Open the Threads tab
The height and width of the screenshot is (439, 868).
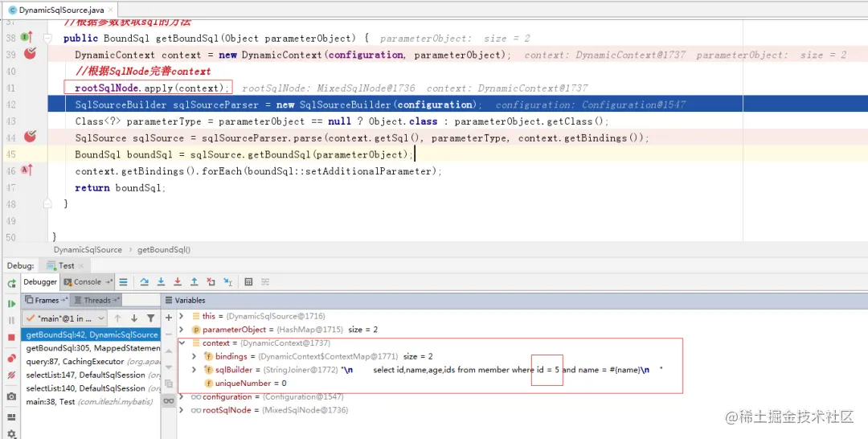96,300
